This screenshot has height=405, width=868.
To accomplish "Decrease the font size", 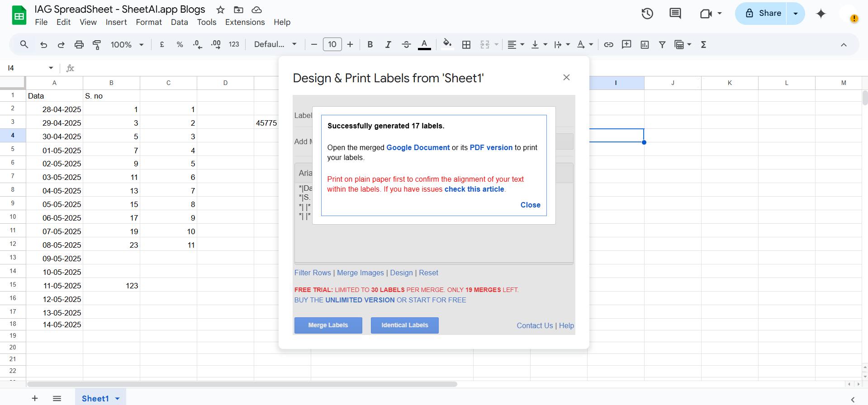I will point(314,44).
